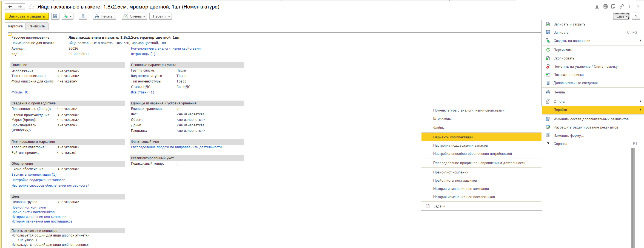
Task: Open the Штрихкоды (1) link
Action: point(143,54)
